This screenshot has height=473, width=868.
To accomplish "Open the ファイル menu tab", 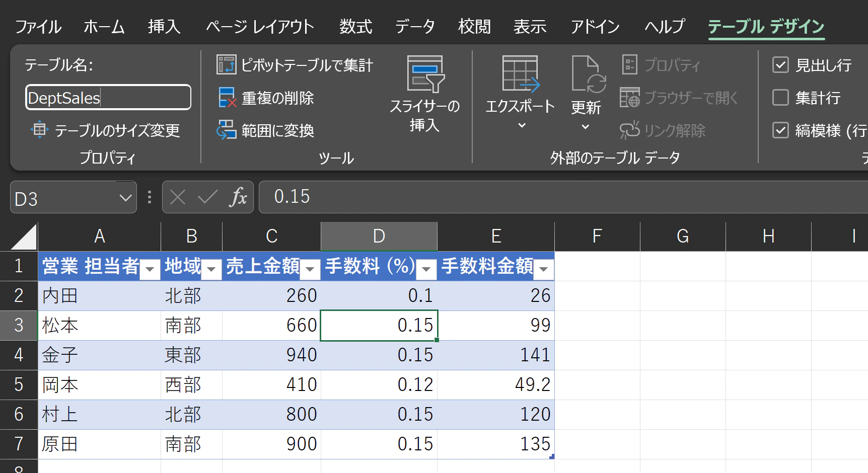I will pyautogui.click(x=38, y=26).
